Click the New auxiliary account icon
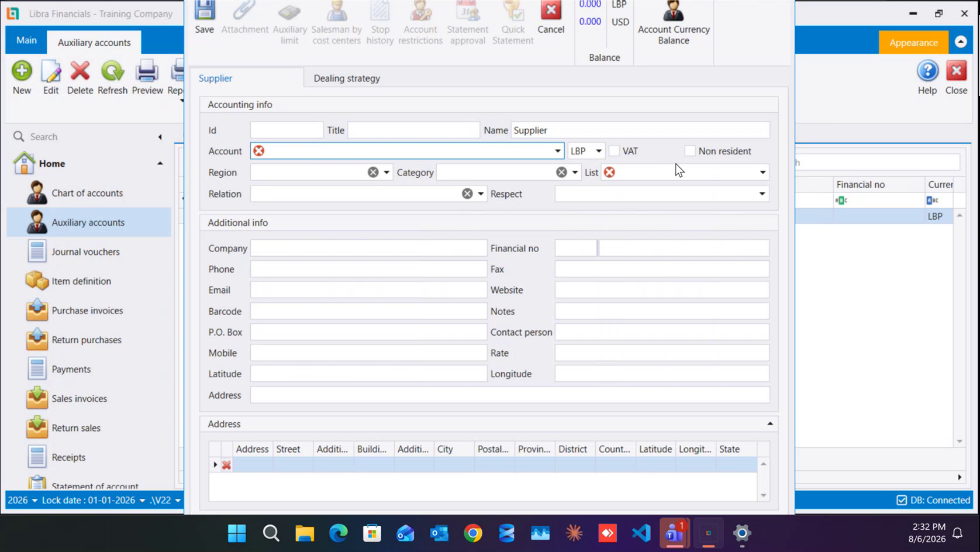Screen dimensions: 980x552 (x=22, y=78)
